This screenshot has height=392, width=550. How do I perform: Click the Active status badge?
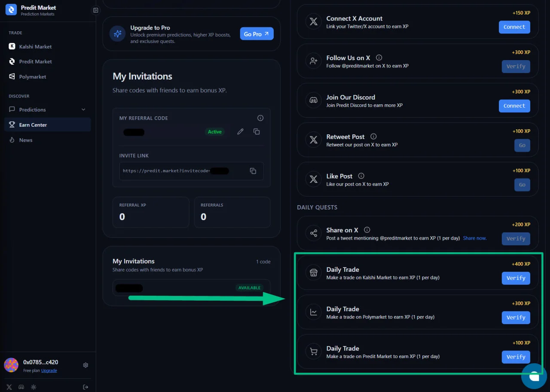point(215,132)
